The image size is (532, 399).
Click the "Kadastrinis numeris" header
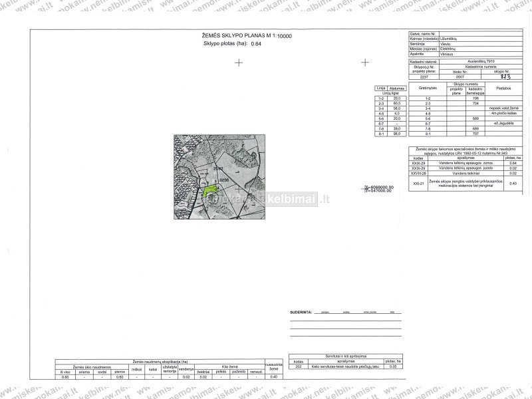tap(481, 67)
